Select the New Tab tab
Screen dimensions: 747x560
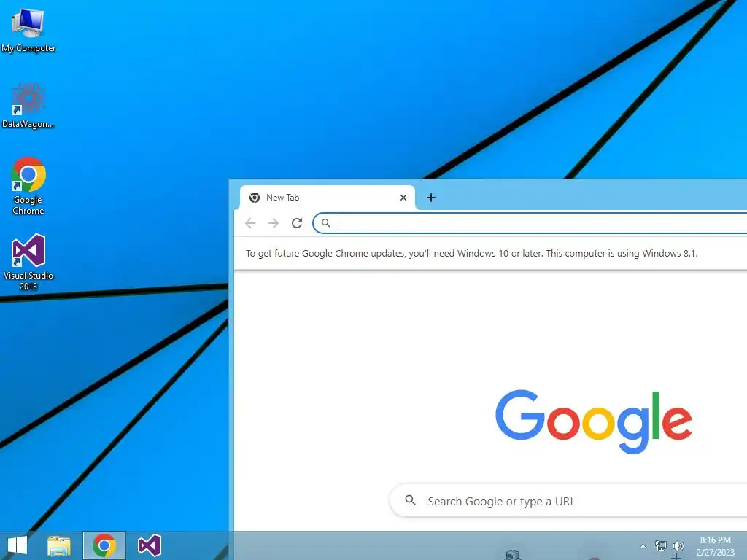[x=327, y=198]
